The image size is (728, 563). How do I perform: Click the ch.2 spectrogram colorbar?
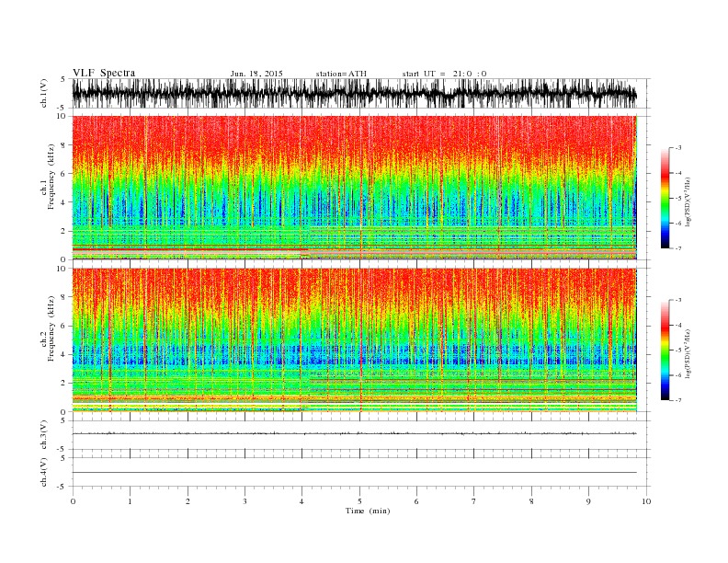(x=665, y=350)
